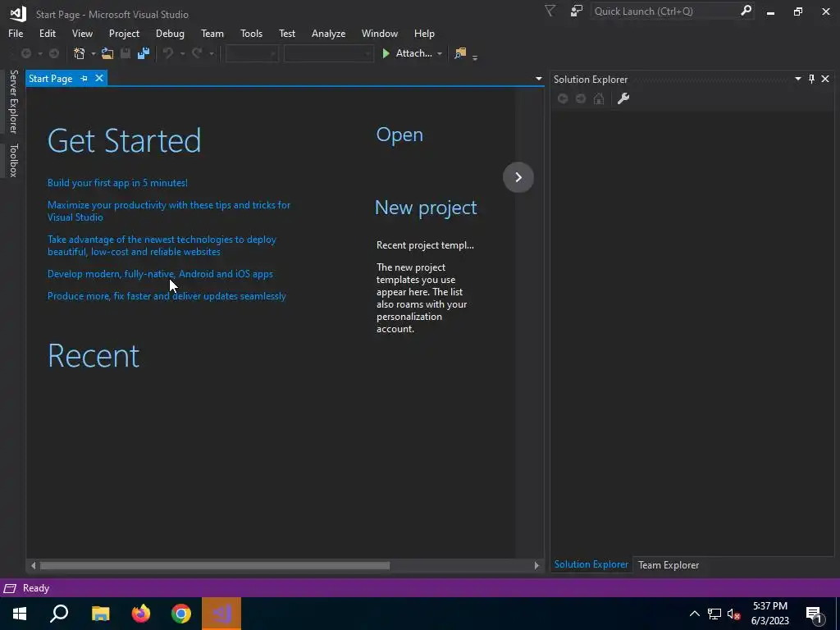This screenshot has width=840, height=630.
Task: Click the taskbar search magnifier
Action: click(59, 614)
